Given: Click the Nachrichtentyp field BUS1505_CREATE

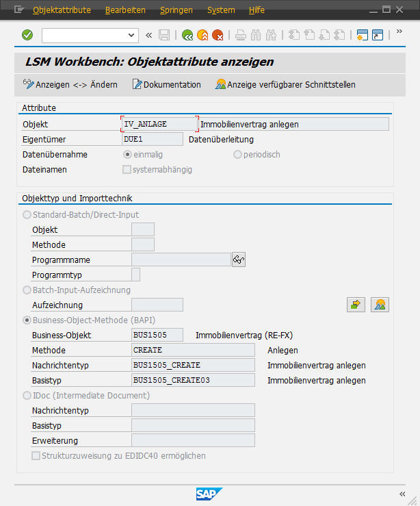Looking at the screenshot, I should click(x=193, y=365).
